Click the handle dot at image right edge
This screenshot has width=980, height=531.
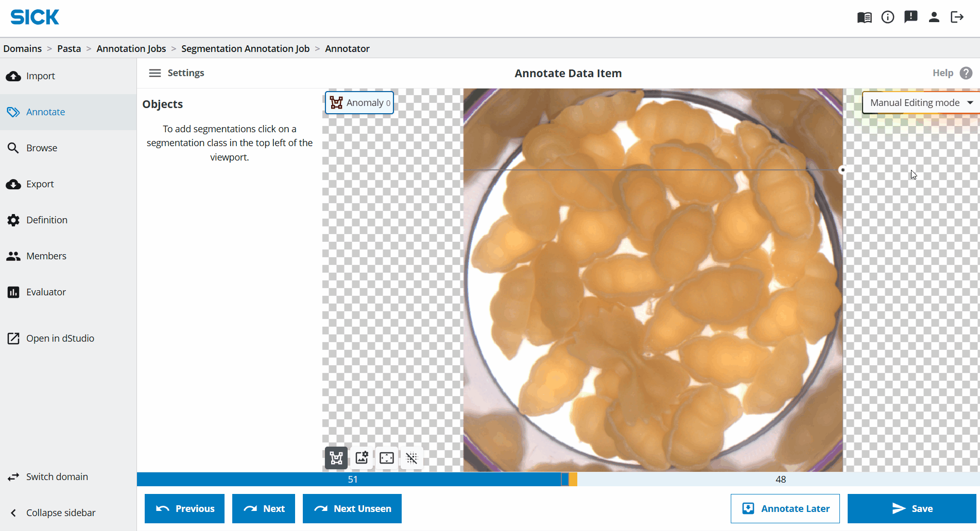click(843, 170)
